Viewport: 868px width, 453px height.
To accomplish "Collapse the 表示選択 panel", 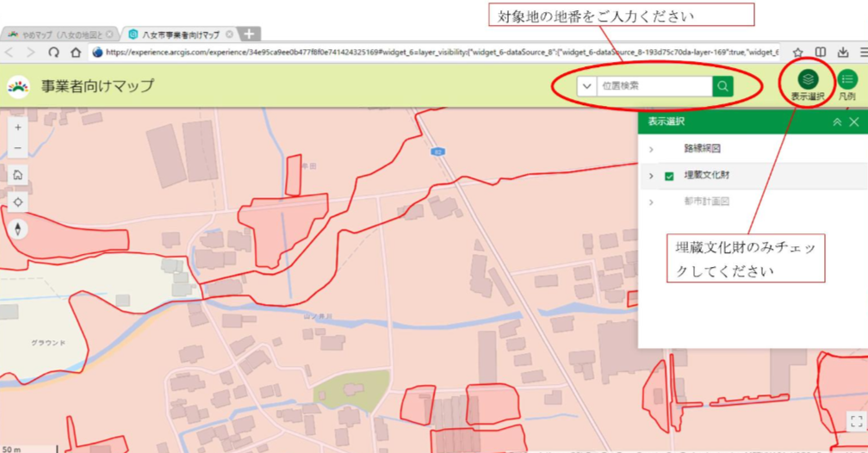I will coord(836,122).
